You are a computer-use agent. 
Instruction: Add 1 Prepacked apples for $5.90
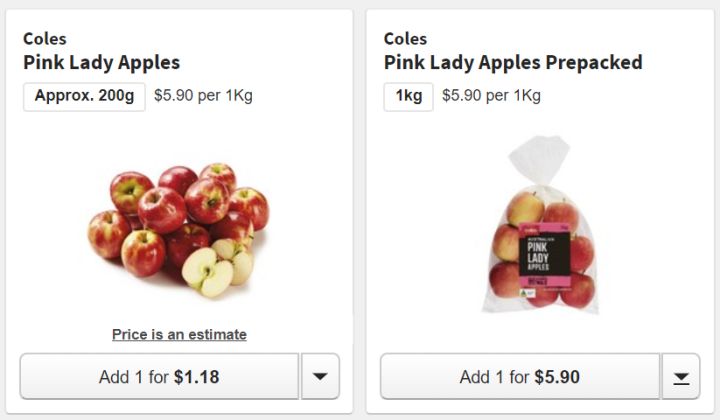pos(519,377)
